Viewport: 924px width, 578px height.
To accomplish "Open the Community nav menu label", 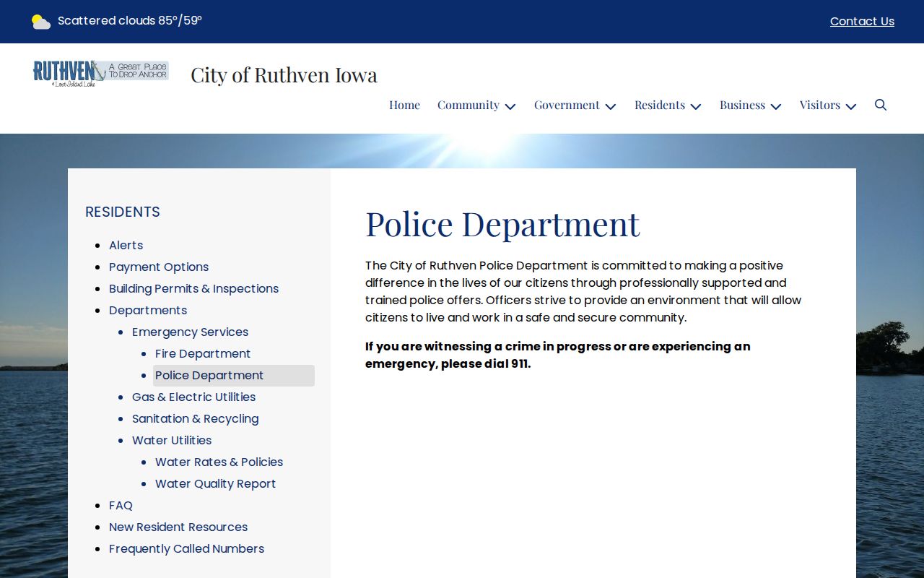I will [468, 105].
